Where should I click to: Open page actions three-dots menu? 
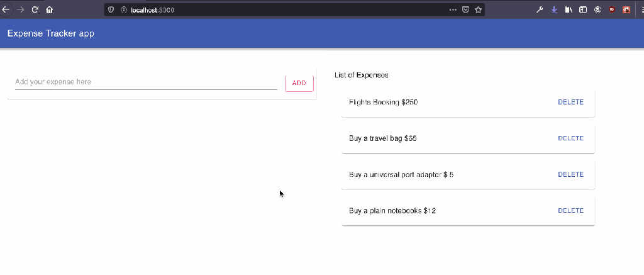453,9
